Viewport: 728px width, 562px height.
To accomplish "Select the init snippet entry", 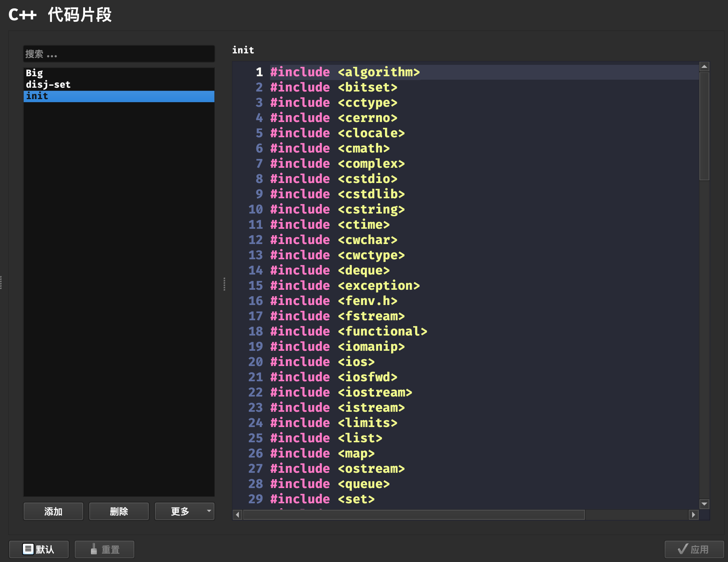I will [x=37, y=96].
